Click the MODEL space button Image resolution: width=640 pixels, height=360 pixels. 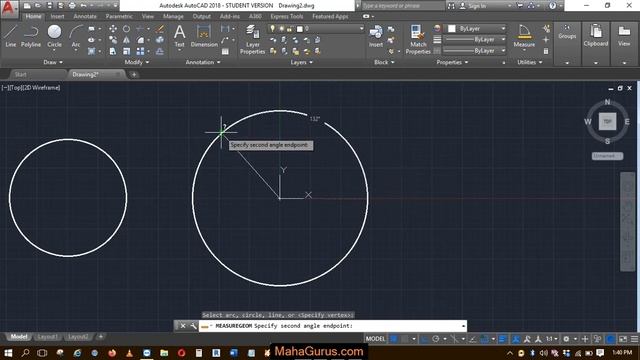375,339
